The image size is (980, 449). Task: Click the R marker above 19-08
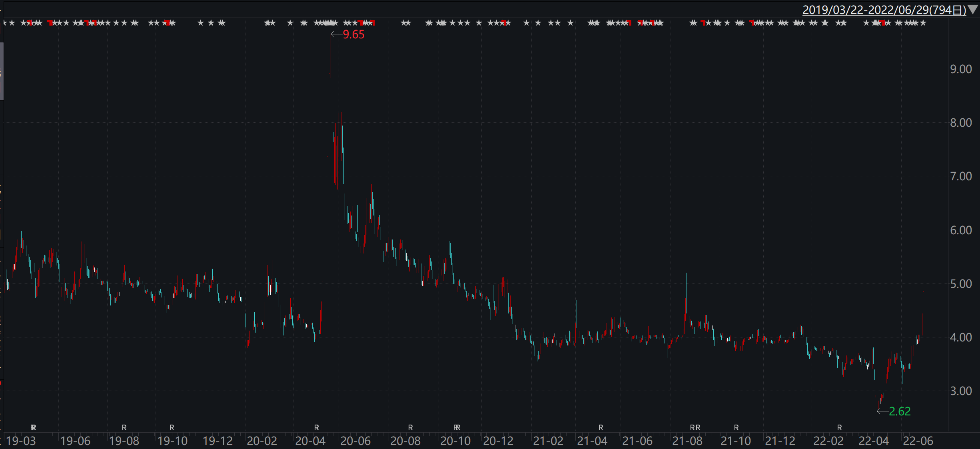(124, 427)
